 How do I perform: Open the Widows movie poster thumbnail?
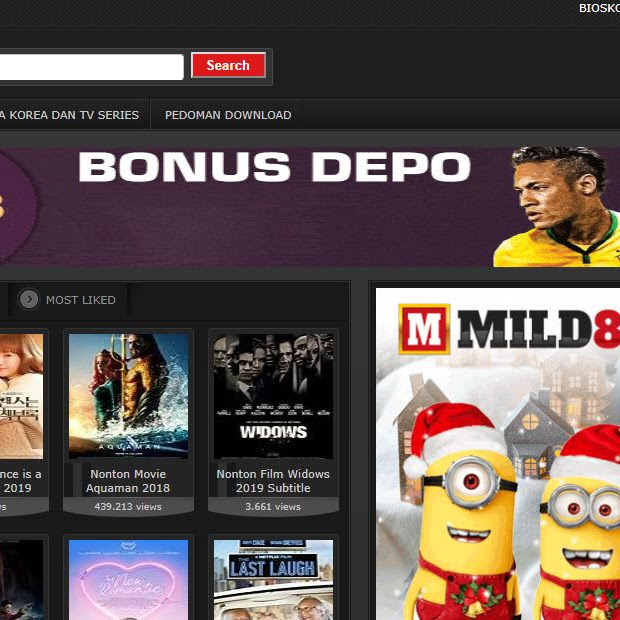(273, 396)
